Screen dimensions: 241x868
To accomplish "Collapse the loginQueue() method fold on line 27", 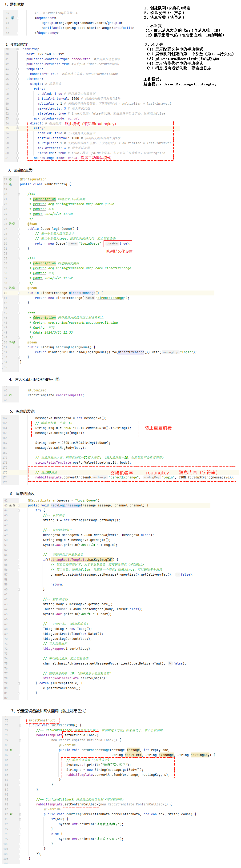I will (18, 229).
